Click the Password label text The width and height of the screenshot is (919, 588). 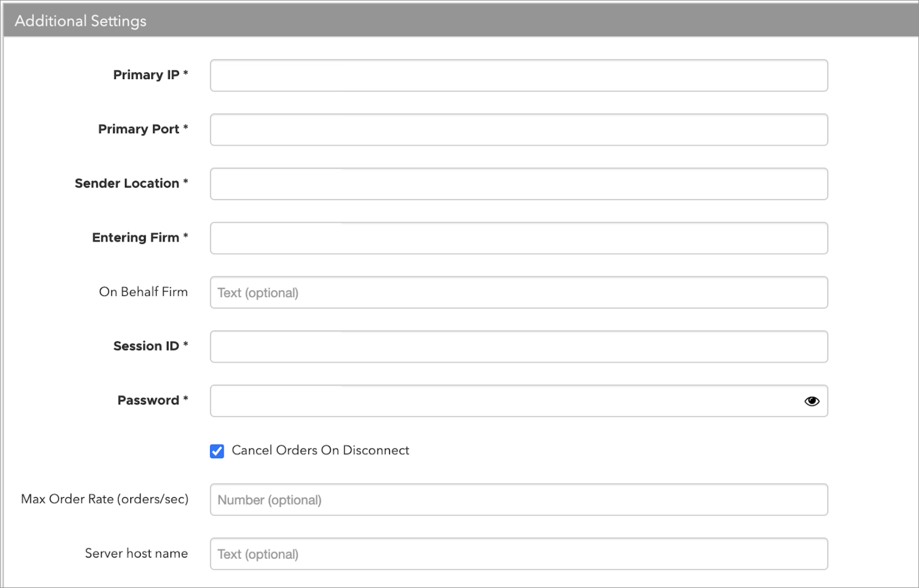(x=148, y=400)
